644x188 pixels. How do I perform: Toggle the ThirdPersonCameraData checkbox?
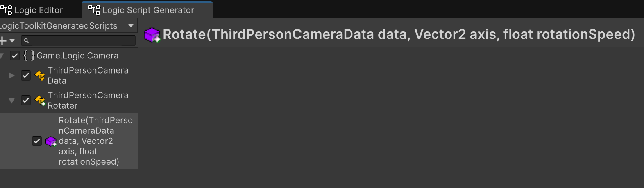pos(26,76)
